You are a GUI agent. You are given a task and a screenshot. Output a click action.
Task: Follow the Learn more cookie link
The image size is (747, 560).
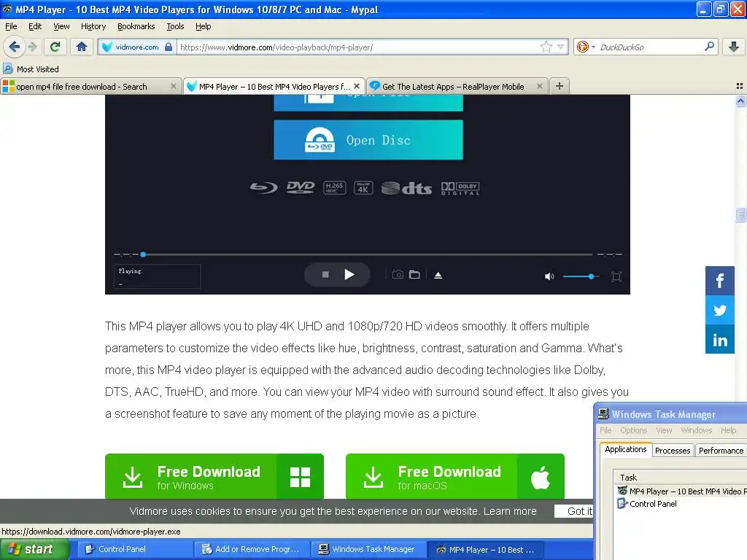(510, 511)
